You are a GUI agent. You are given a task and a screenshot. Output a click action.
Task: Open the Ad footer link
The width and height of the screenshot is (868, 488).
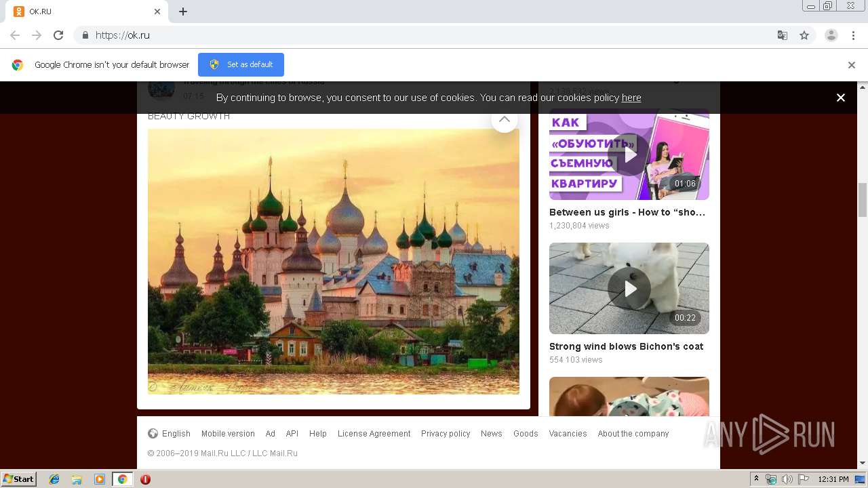pos(270,434)
